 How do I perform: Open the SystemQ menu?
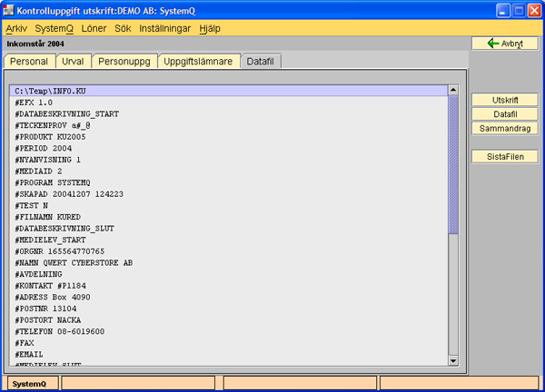(x=54, y=28)
